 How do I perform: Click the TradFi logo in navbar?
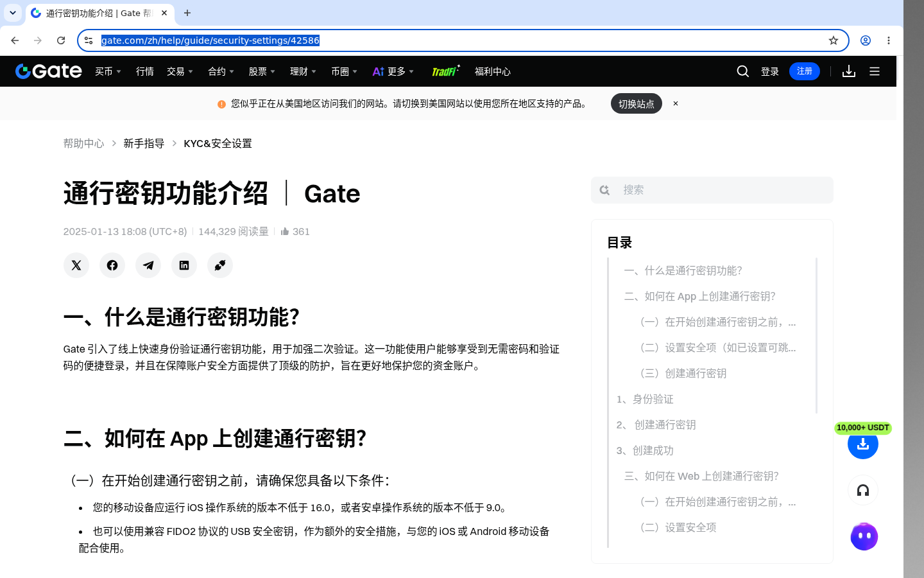click(x=445, y=71)
